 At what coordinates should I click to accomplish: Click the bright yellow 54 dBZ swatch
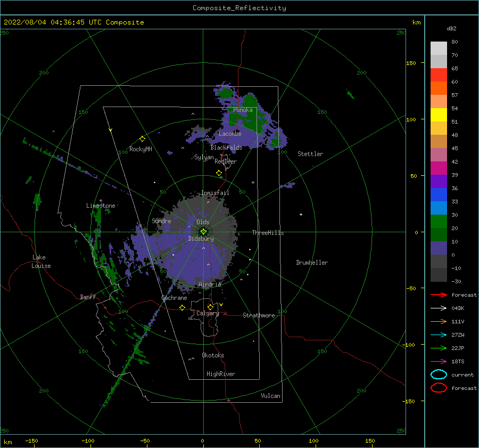coord(439,115)
